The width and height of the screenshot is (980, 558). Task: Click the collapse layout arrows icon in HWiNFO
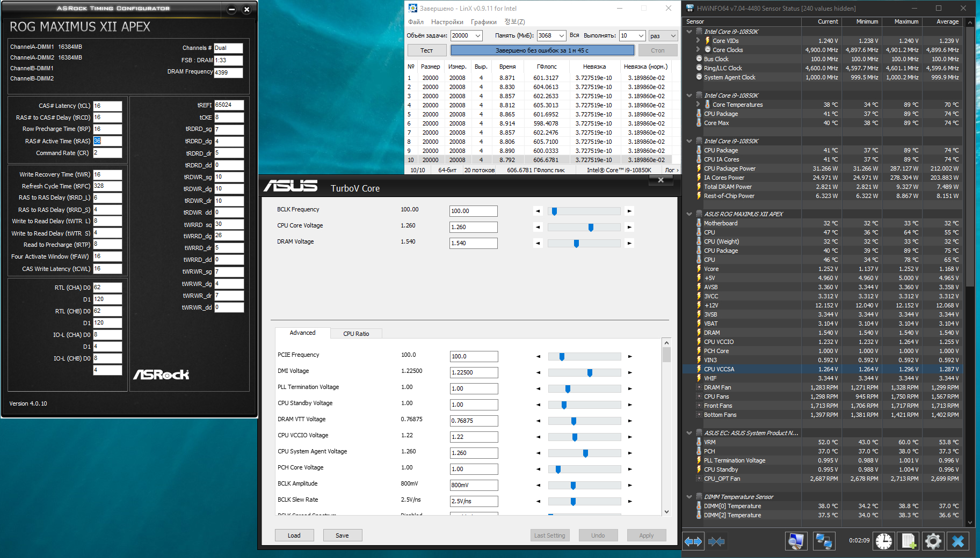[716, 541]
